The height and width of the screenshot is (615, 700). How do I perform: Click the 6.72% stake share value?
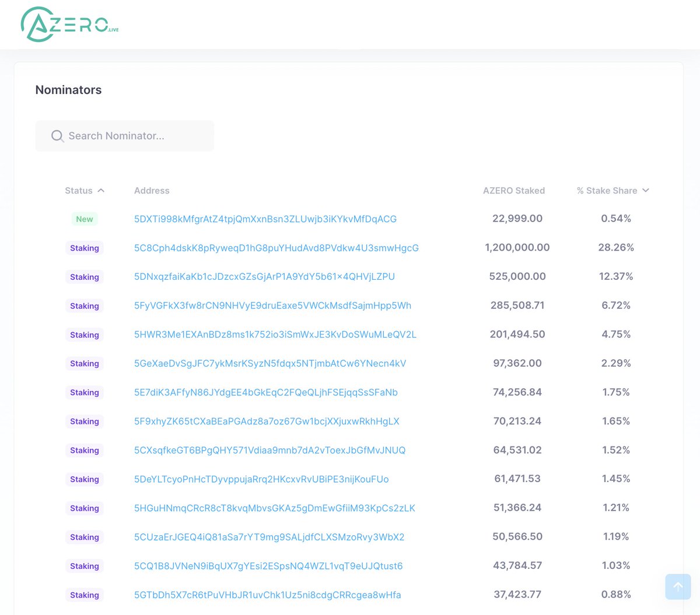click(x=616, y=305)
